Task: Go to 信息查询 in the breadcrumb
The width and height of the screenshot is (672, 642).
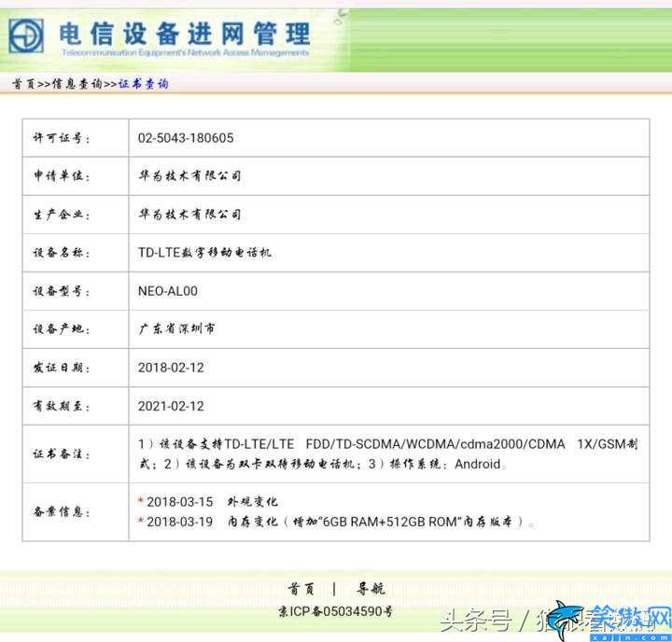Action: (77, 84)
